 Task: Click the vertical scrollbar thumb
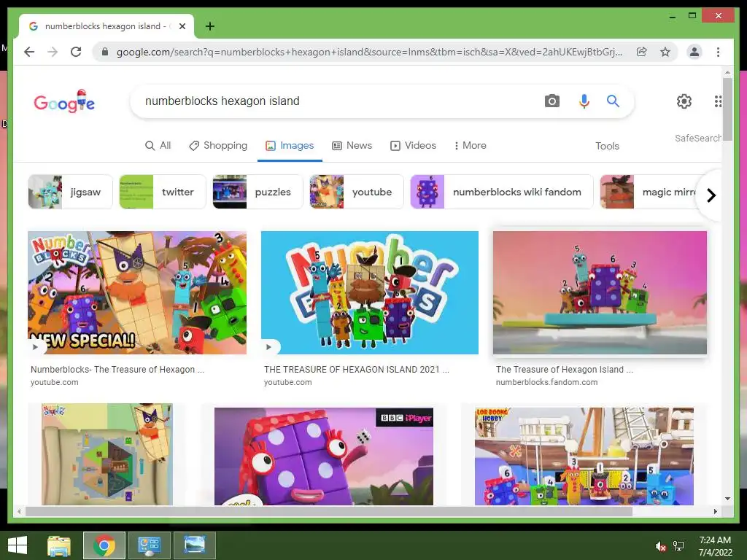click(727, 109)
